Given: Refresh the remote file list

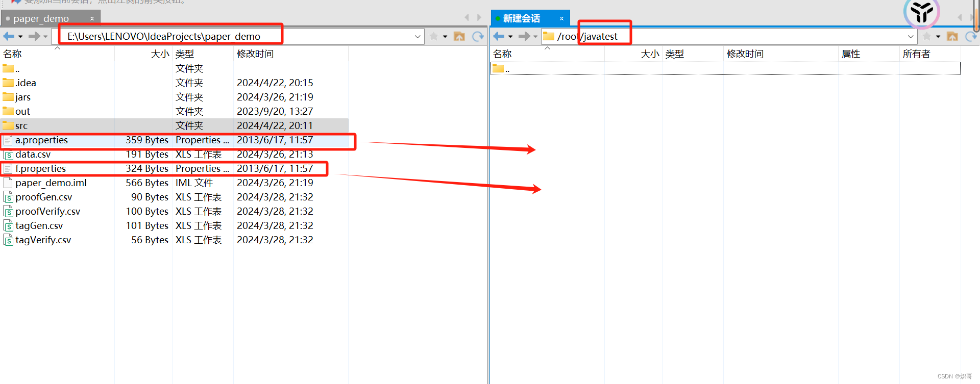Looking at the screenshot, I should pyautogui.click(x=971, y=36).
